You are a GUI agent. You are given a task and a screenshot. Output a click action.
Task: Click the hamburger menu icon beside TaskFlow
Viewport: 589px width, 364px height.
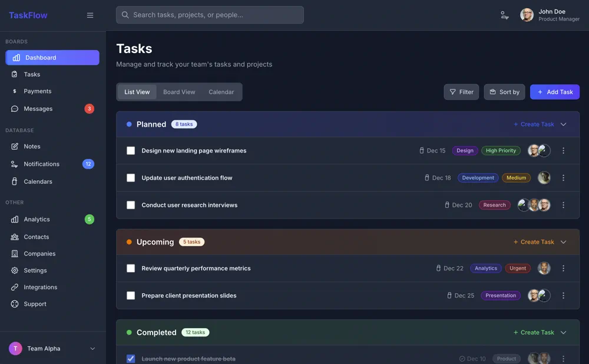click(x=90, y=15)
